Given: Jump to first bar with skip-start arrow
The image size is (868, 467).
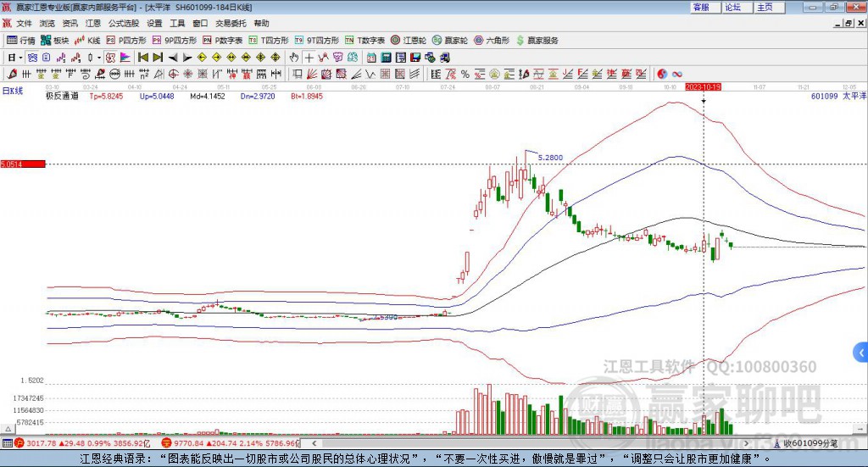Looking at the screenshot, I should [142, 58].
